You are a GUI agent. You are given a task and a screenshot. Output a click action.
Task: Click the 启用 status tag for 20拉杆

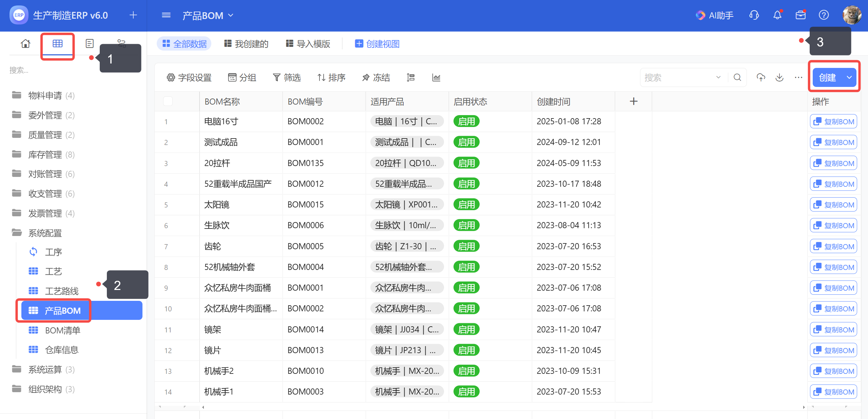[x=466, y=163]
